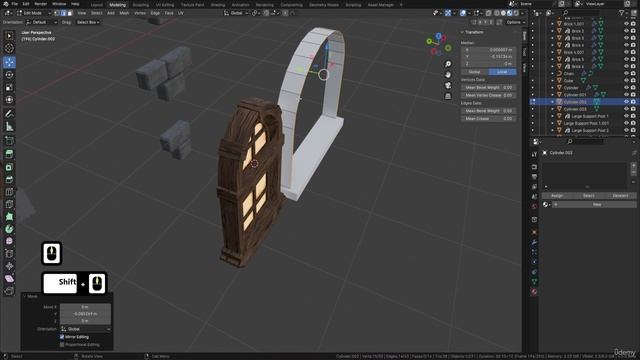Click the pan hand viewport icon
Screen dimensions: 640x360
(x=448, y=75)
